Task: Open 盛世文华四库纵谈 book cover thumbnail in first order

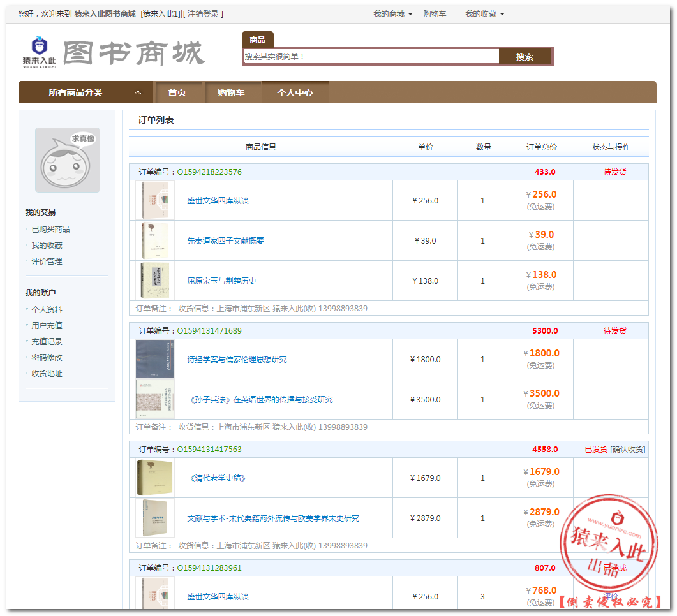Action: (155, 200)
